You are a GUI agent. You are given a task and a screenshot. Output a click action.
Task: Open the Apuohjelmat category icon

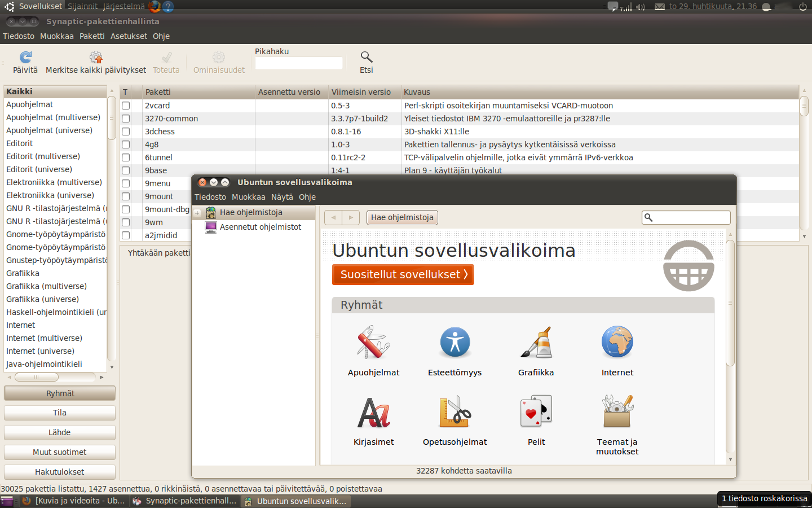coord(373,343)
